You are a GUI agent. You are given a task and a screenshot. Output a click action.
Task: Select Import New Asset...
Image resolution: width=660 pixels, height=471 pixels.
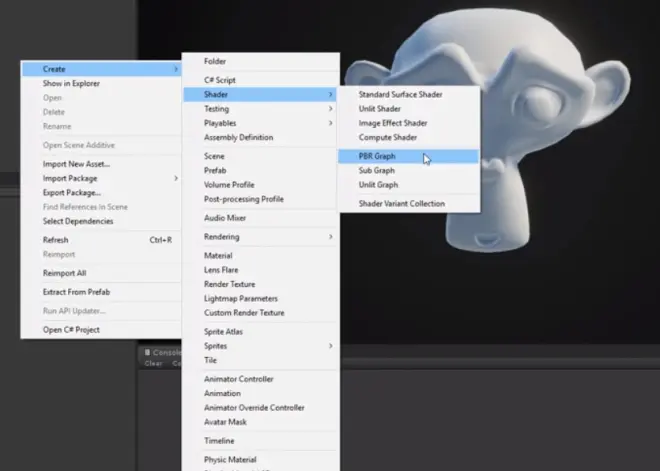point(101,164)
